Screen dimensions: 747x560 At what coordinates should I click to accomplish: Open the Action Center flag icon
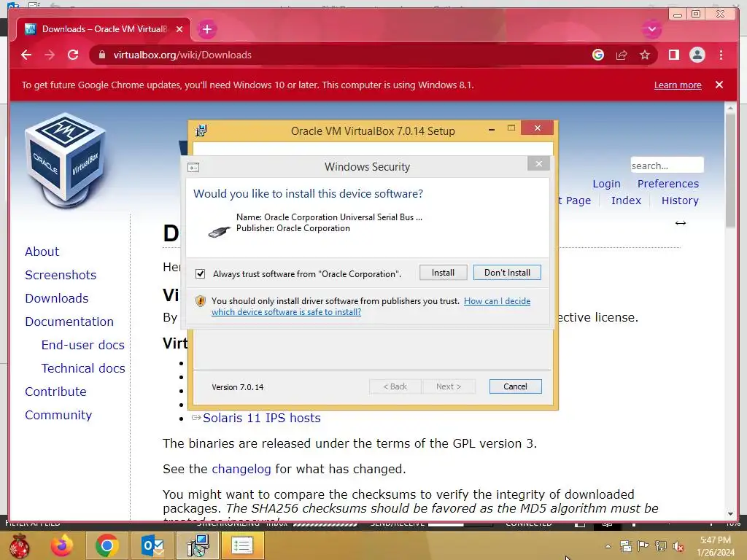coord(643,545)
